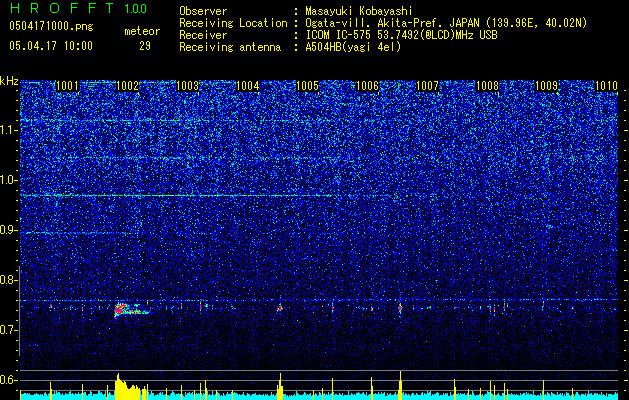Select the 1008 time marker

tap(487, 85)
